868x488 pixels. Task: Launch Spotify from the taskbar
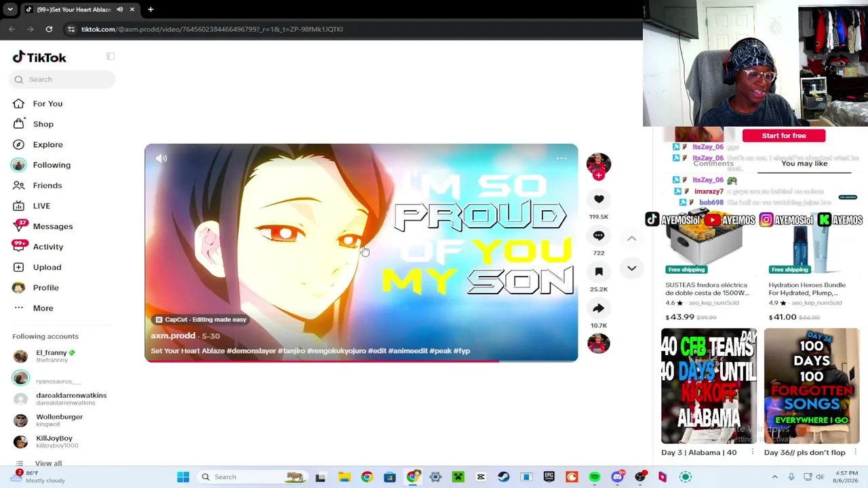(x=595, y=477)
